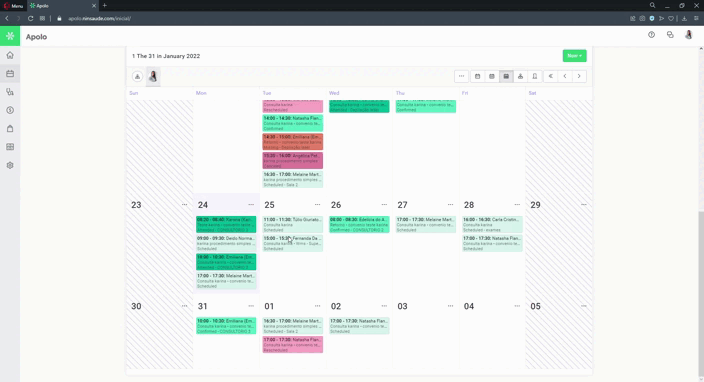Open the chat messages icon in header
Image resolution: width=704 pixels, height=382 pixels.
[670, 35]
